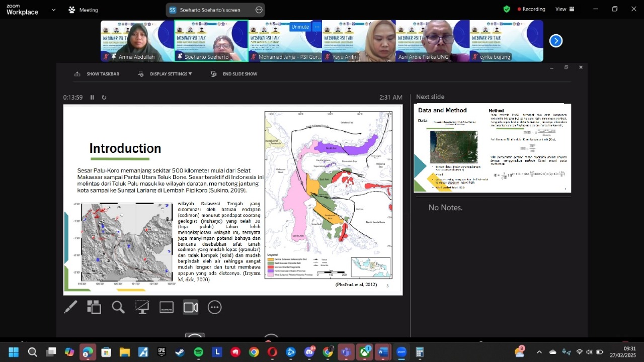Open Spotify from the Windows taskbar
Screen dimensions: 644x362
coord(198,352)
